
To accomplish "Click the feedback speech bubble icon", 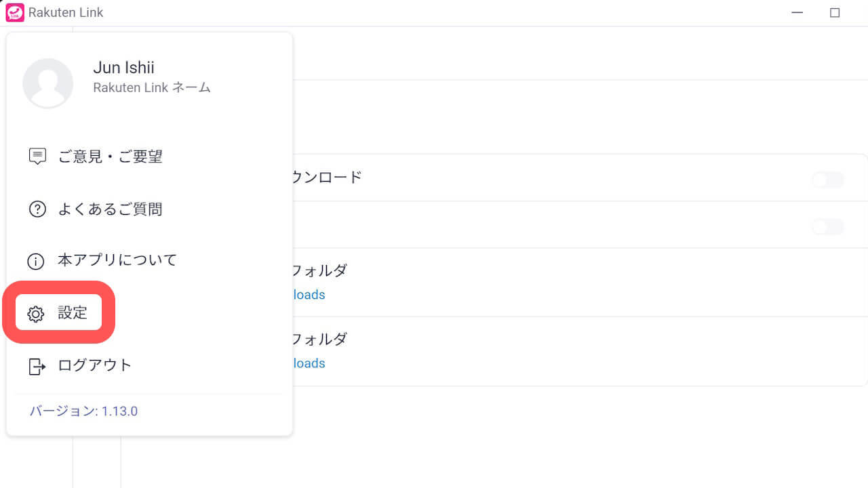I will pos(37,156).
